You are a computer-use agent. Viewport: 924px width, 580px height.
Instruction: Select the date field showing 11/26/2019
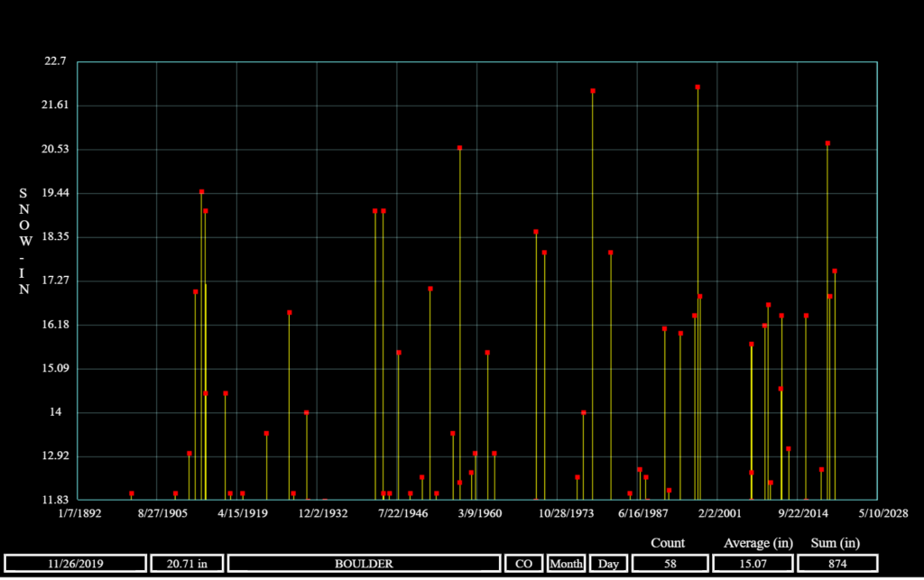pos(76,564)
